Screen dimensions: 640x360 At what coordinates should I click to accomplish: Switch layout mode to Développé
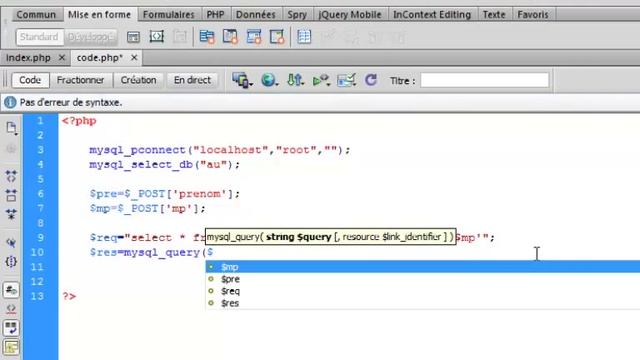click(90, 37)
